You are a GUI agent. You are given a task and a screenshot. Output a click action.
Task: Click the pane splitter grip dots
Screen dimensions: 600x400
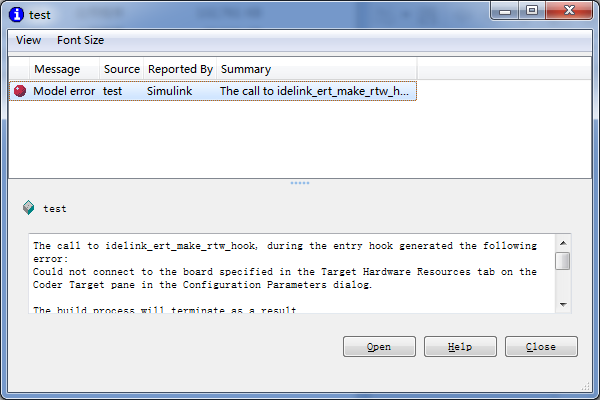(x=300, y=183)
